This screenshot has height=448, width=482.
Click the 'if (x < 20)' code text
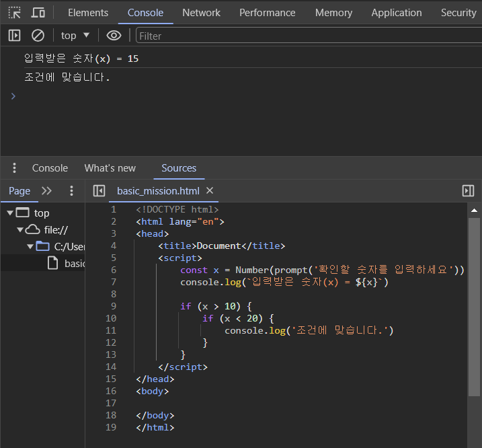click(238, 318)
